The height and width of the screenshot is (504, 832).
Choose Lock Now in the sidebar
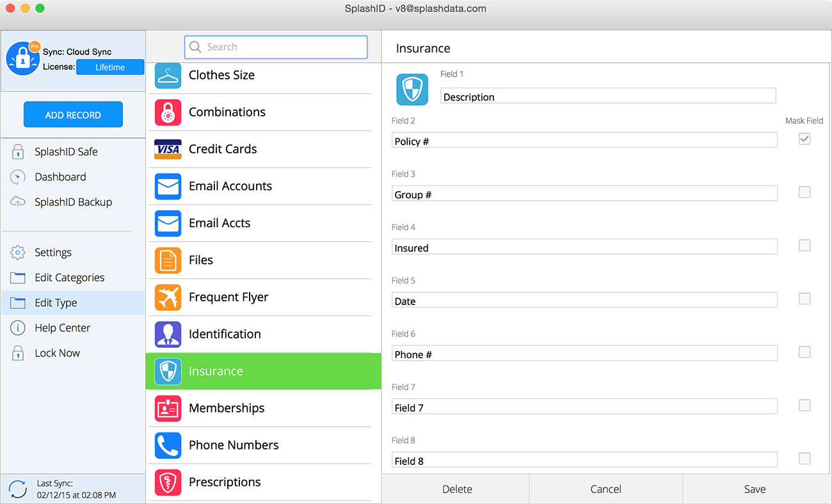click(73, 353)
